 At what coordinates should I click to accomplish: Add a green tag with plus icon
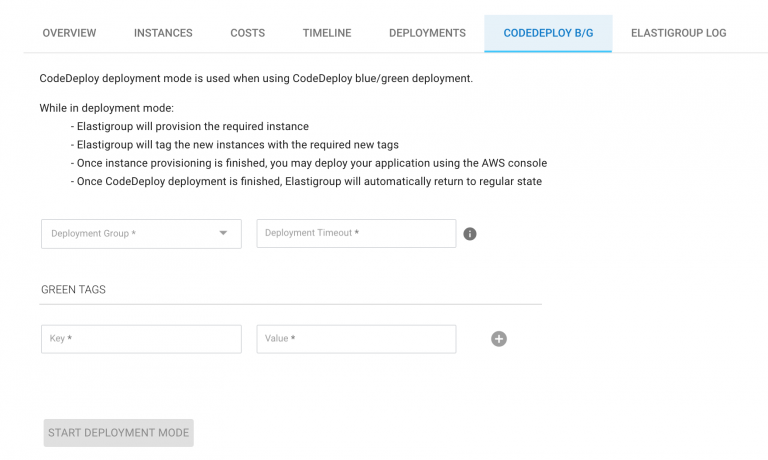click(499, 339)
